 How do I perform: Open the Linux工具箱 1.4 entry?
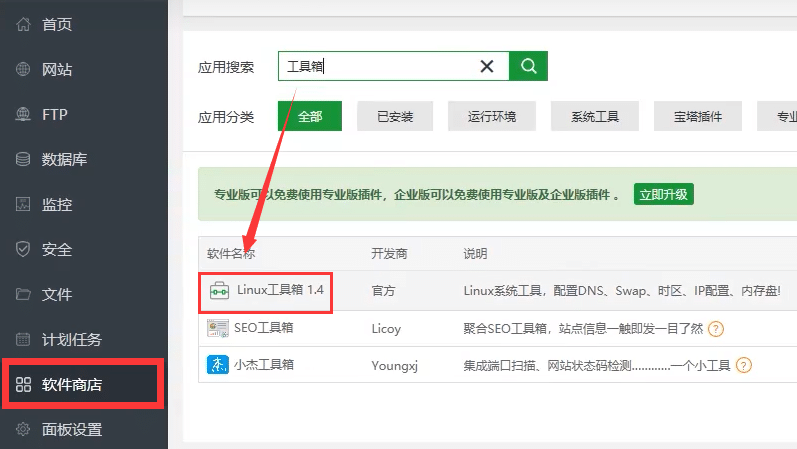tap(280, 290)
